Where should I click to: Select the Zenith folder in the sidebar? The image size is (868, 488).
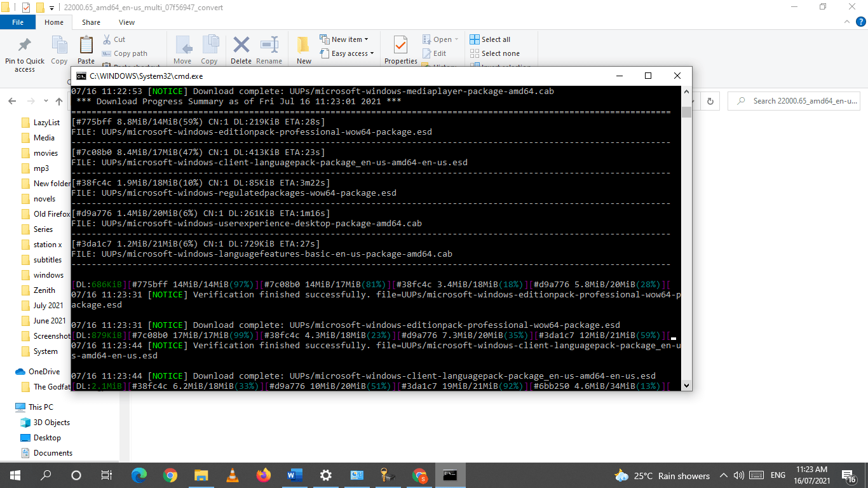click(x=44, y=290)
